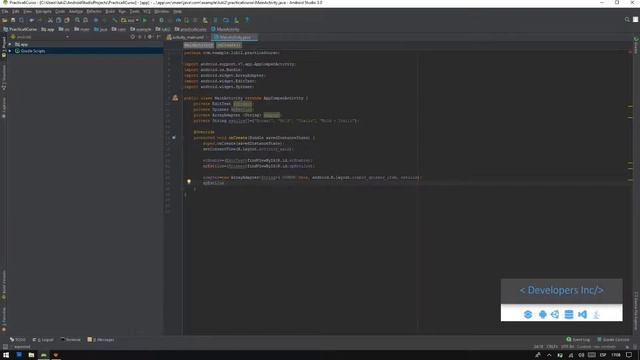
Task: Open the Build menu
Action: coord(110,11)
